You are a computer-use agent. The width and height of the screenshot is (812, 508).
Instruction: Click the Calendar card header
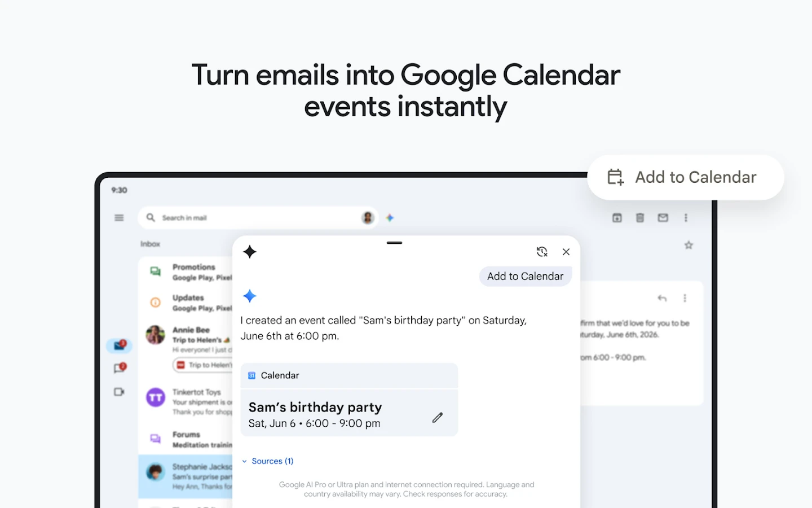[x=349, y=375]
